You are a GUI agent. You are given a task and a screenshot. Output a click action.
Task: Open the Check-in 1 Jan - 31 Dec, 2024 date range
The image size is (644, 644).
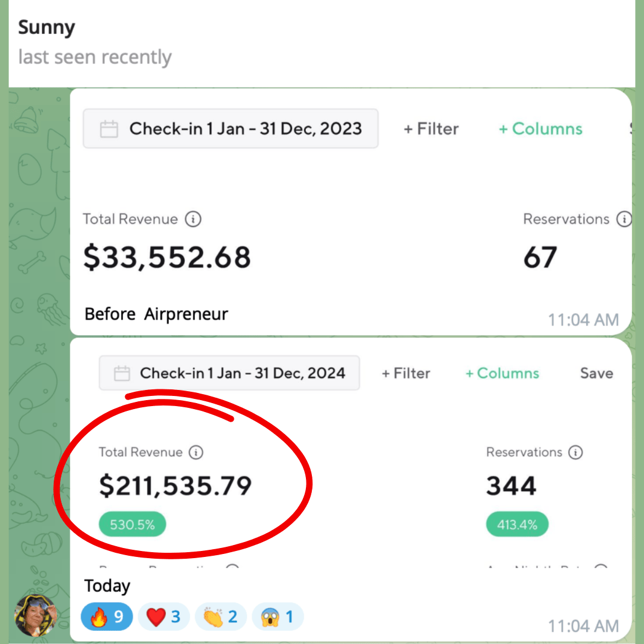pos(242,373)
